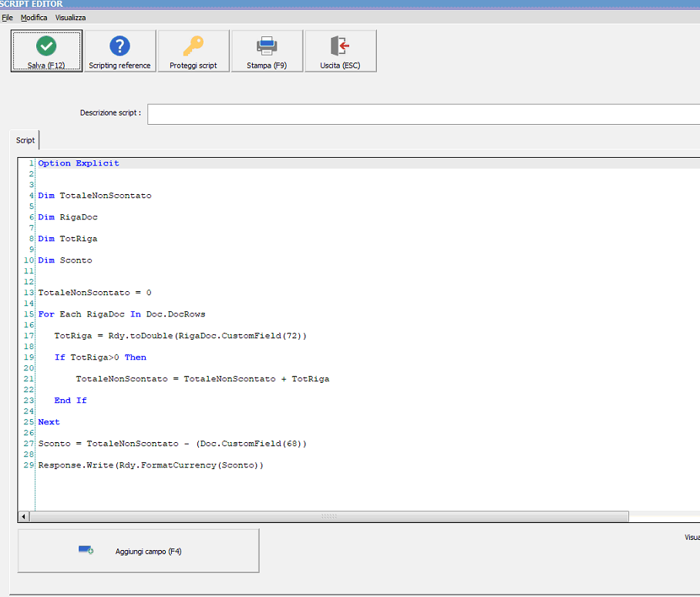Click the Proteggi script label

click(194, 65)
